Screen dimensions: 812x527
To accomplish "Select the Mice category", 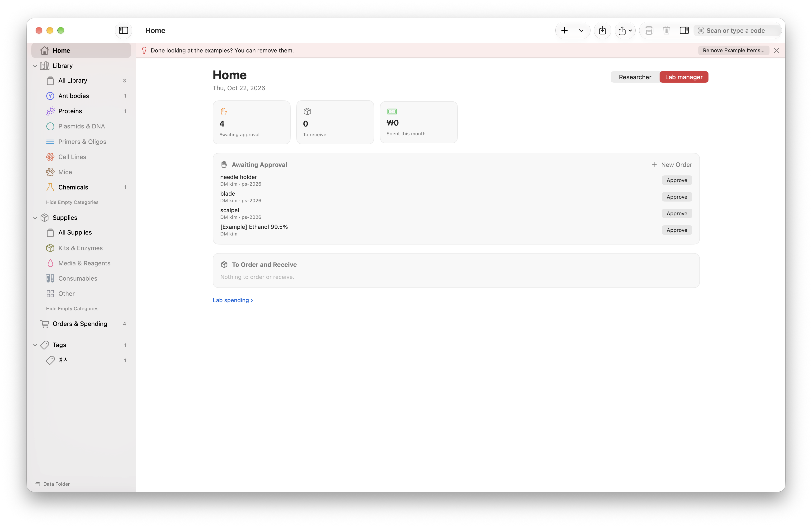I will click(x=81, y=172).
